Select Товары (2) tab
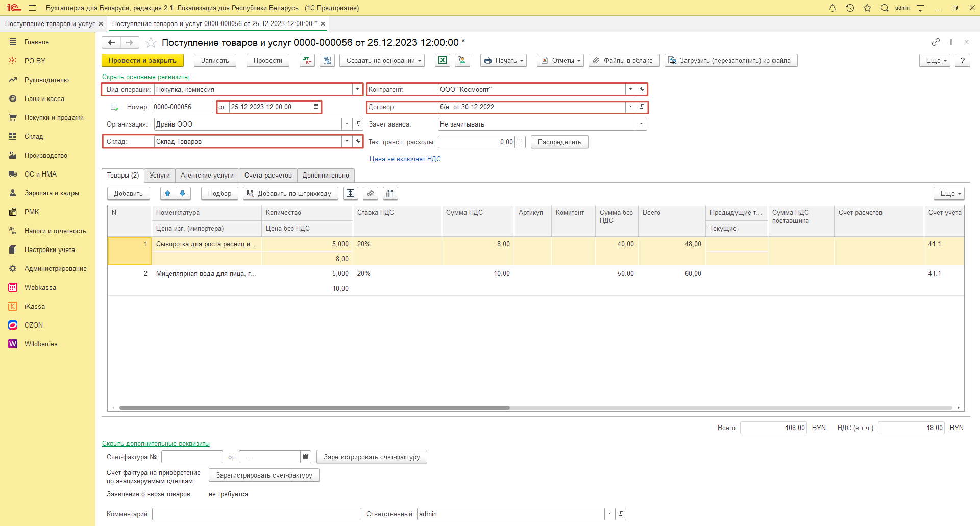Screen dimensions: 980x526 point(123,175)
